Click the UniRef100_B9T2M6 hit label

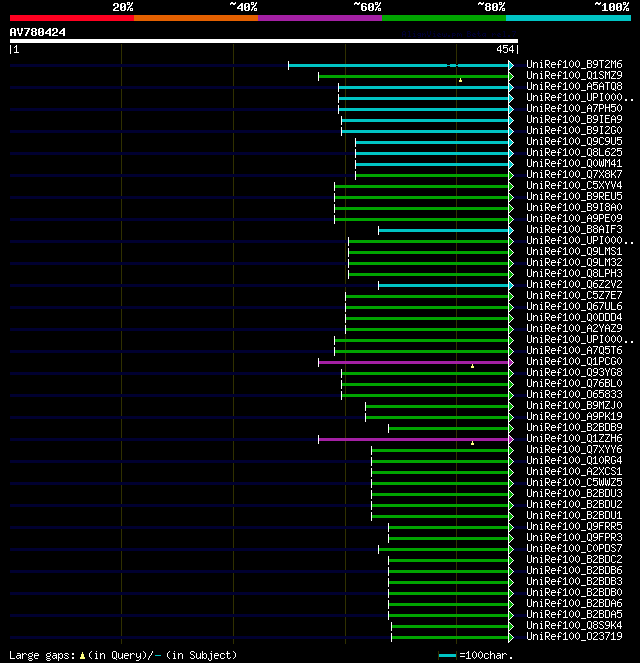[x=574, y=64]
